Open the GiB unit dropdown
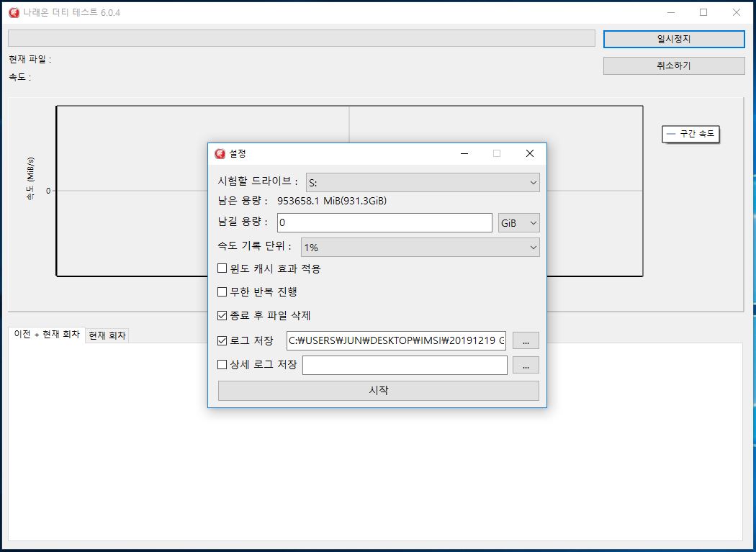 point(518,222)
